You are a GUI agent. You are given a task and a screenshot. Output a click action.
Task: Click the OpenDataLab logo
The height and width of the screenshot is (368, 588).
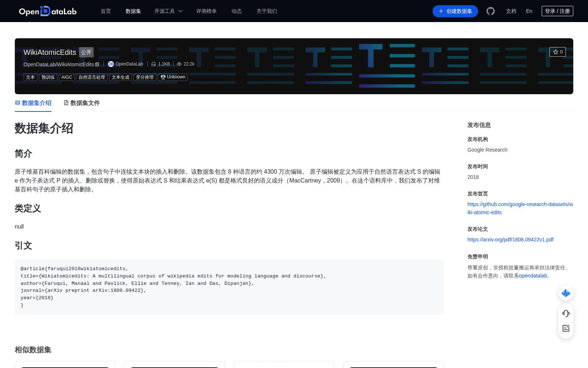click(48, 11)
